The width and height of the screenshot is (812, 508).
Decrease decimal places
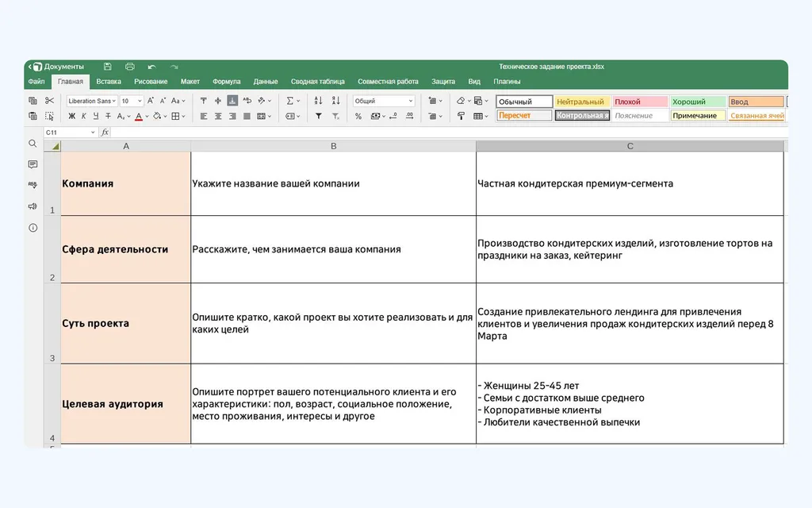point(393,116)
